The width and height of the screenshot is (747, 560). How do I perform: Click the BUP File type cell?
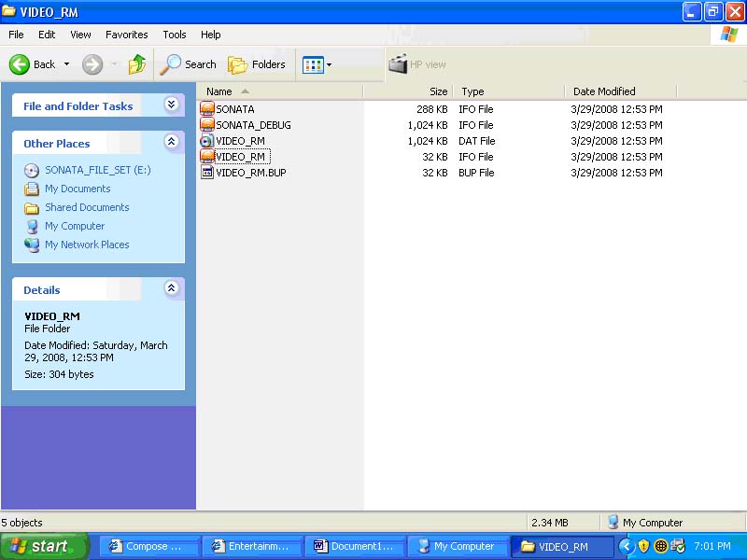[476, 173]
